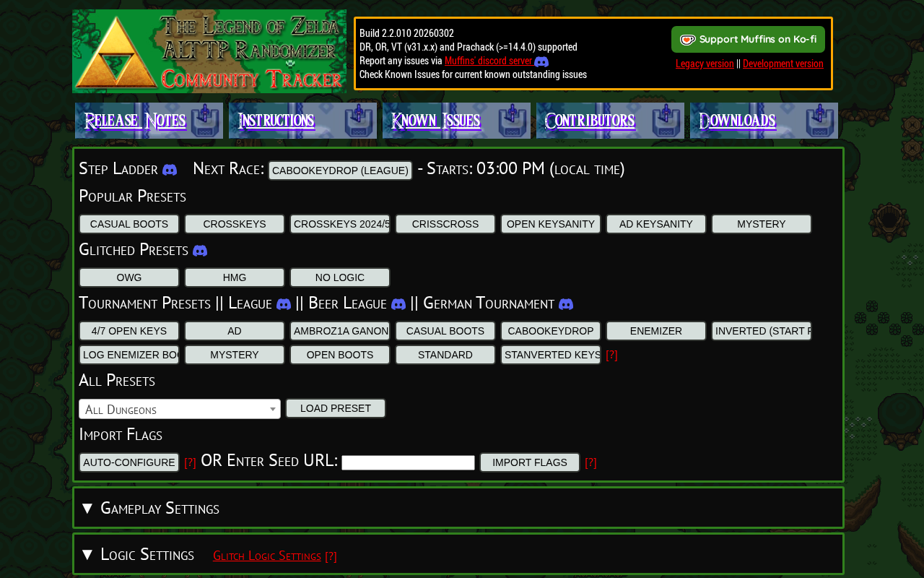Open the [?] help after Import Flags button
Viewport: 924px width, 578px height.
(590, 463)
